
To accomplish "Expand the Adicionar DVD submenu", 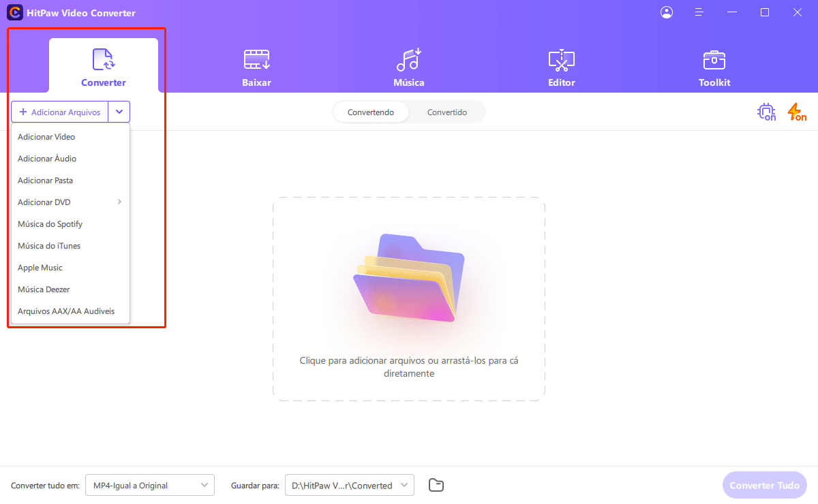I will pyautogui.click(x=70, y=202).
